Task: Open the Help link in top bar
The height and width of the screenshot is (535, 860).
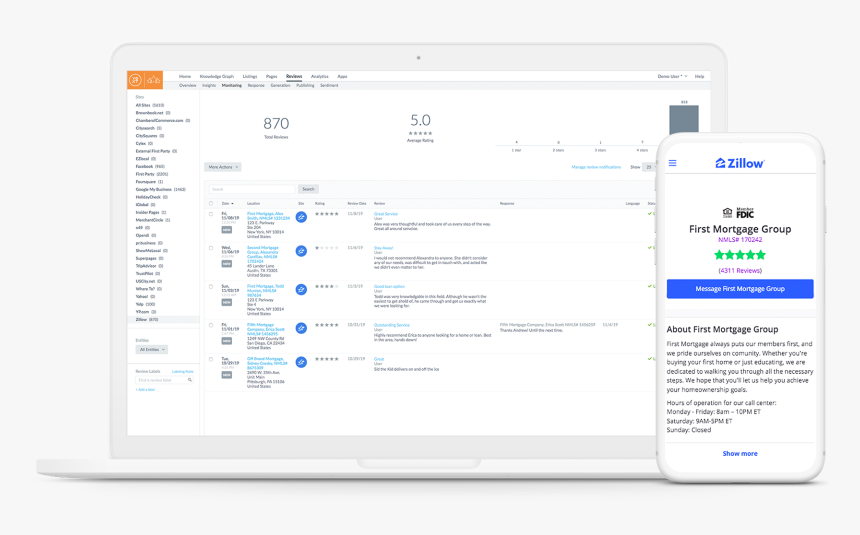Action: [x=699, y=76]
